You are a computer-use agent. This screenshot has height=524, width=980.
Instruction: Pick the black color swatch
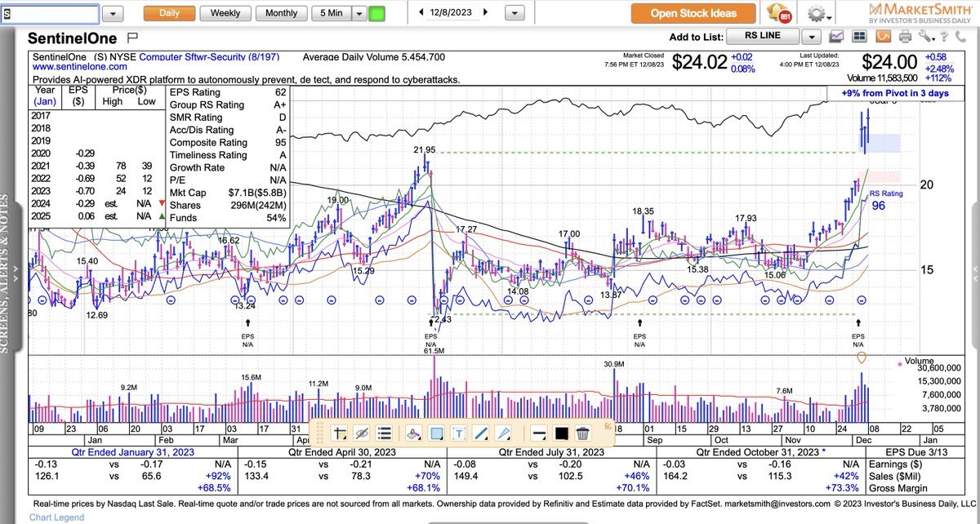pos(561,433)
